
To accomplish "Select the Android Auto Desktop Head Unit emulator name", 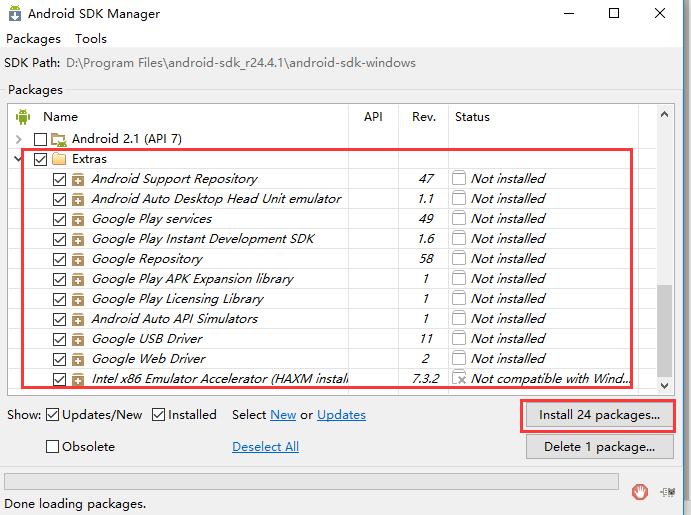I will tap(216, 199).
